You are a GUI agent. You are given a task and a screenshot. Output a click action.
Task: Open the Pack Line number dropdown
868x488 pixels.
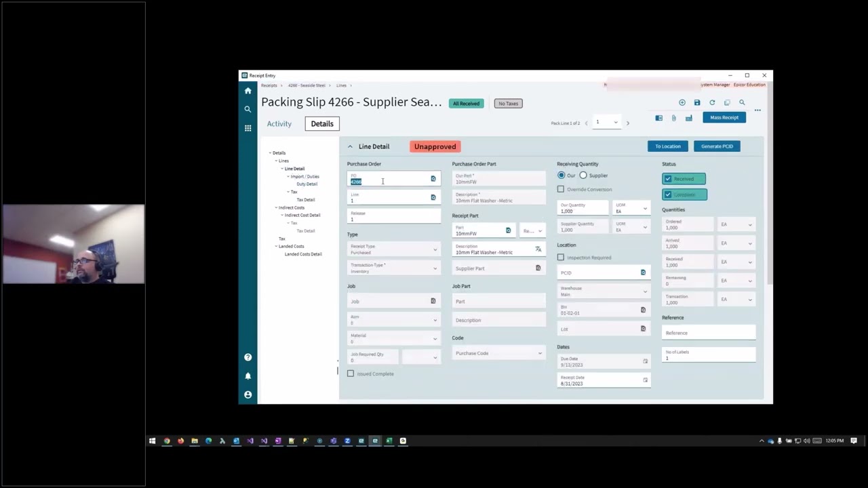(607, 123)
